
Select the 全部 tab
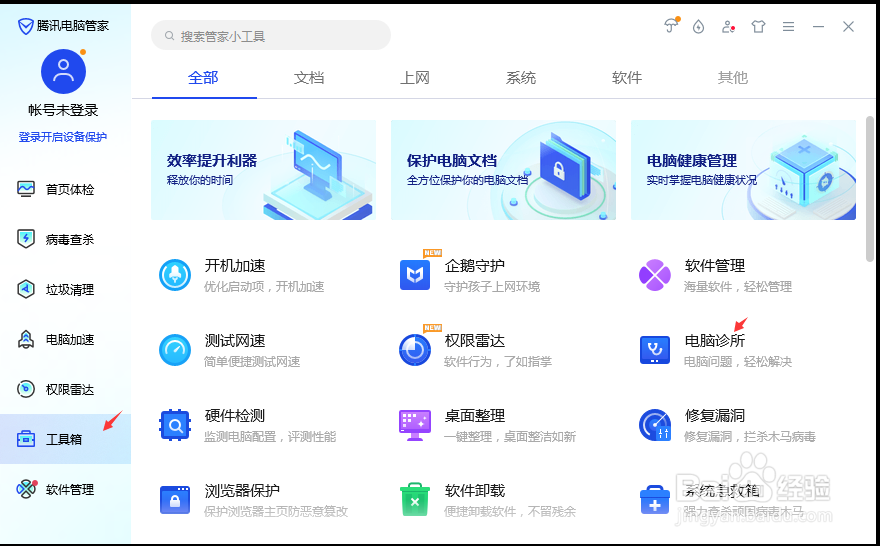coord(203,77)
